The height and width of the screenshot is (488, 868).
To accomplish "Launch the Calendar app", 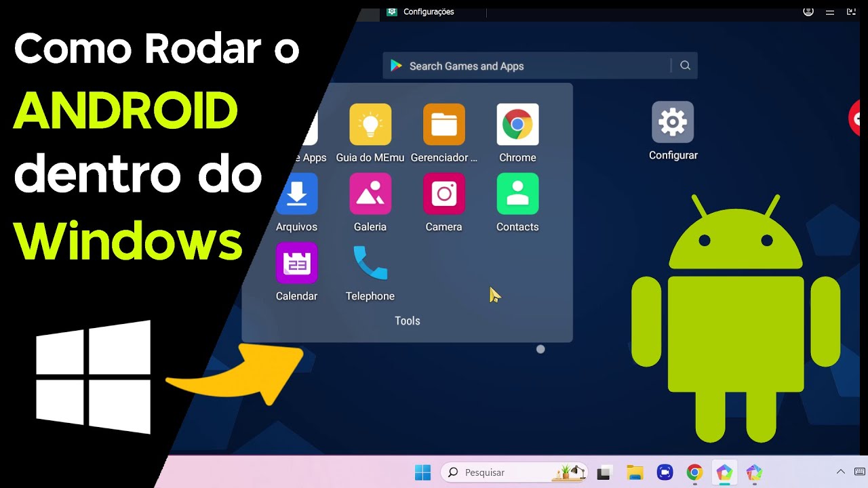I will pyautogui.click(x=296, y=263).
